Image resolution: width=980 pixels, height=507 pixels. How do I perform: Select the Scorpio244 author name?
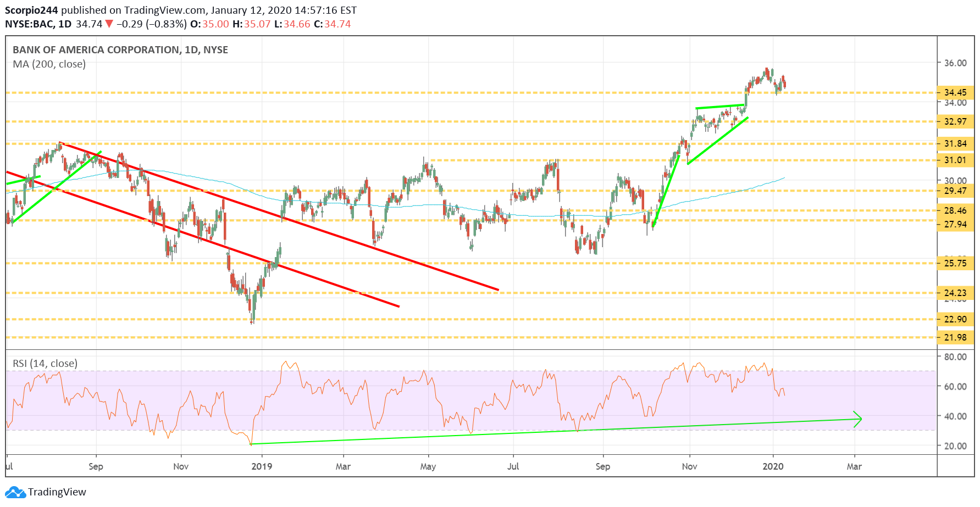[31, 10]
